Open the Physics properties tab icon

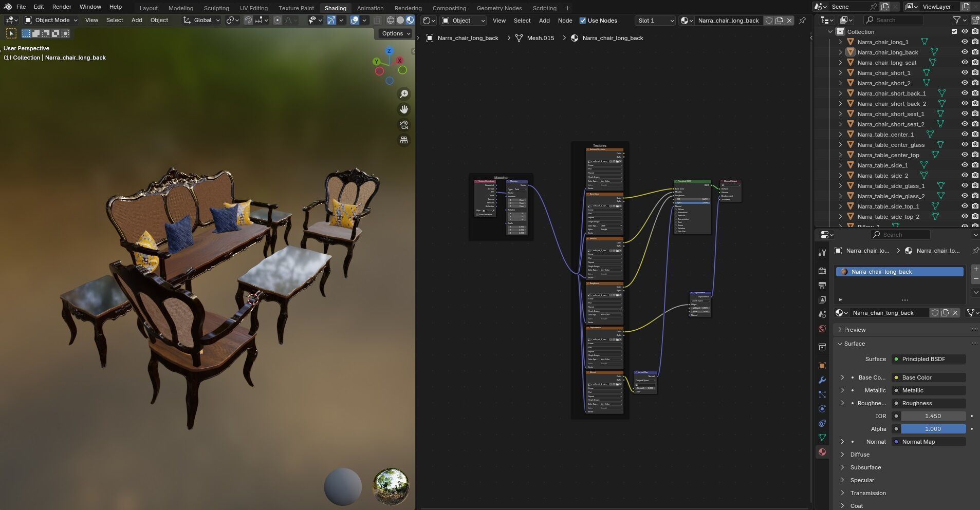click(822, 409)
